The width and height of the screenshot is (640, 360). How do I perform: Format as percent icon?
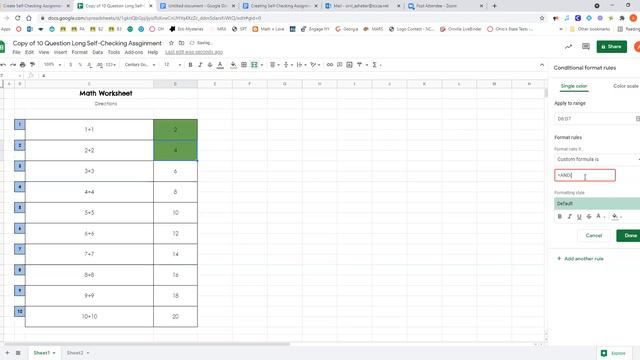click(x=80, y=65)
